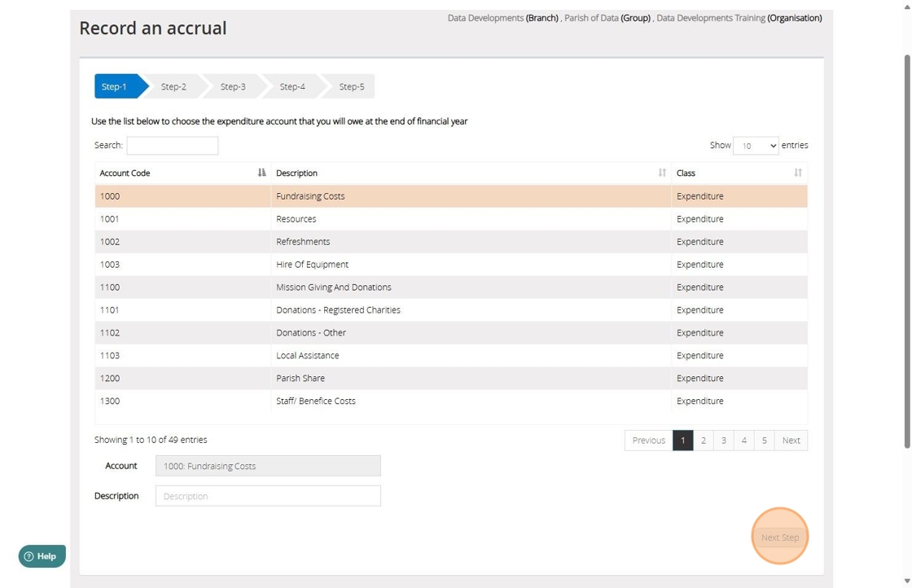
Task: Jump to page 5 of entries
Action: (765, 441)
